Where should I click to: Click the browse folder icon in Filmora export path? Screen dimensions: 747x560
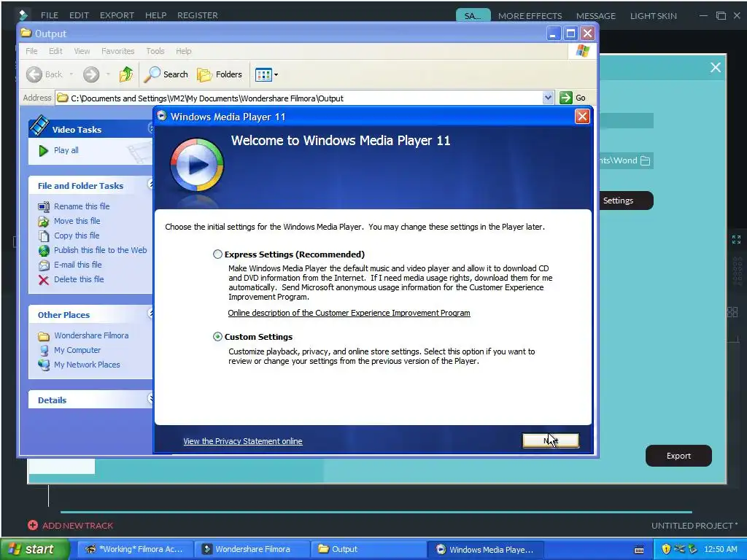tap(645, 160)
